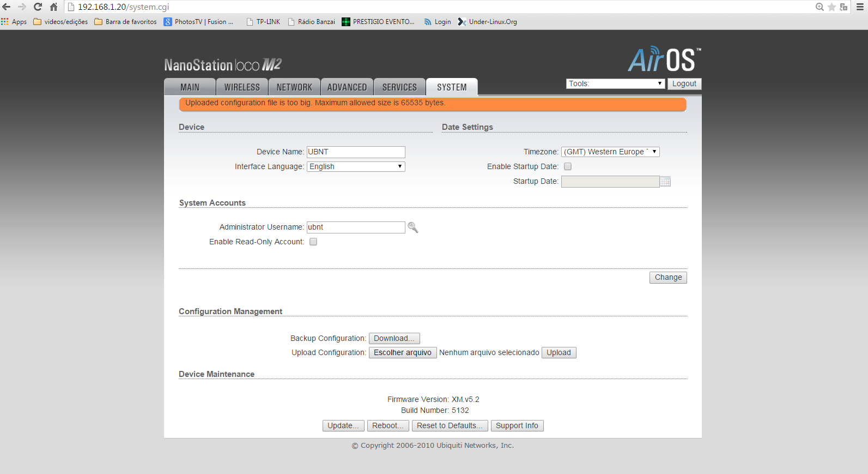The width and height of the screenshot is (868, 474).
Task: Click the 'Date Settings' section heading
Action: click(x=468, y=127)
